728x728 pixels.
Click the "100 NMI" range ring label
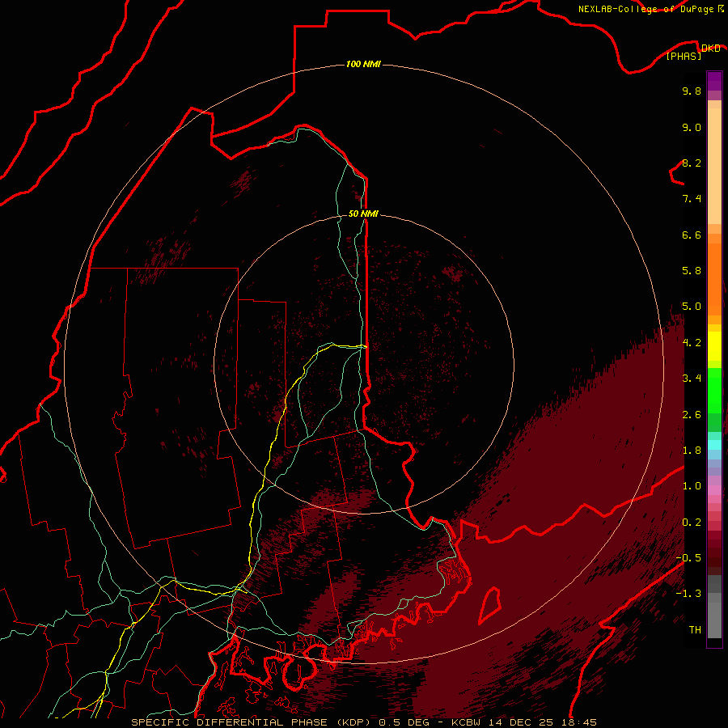(363, 64)
